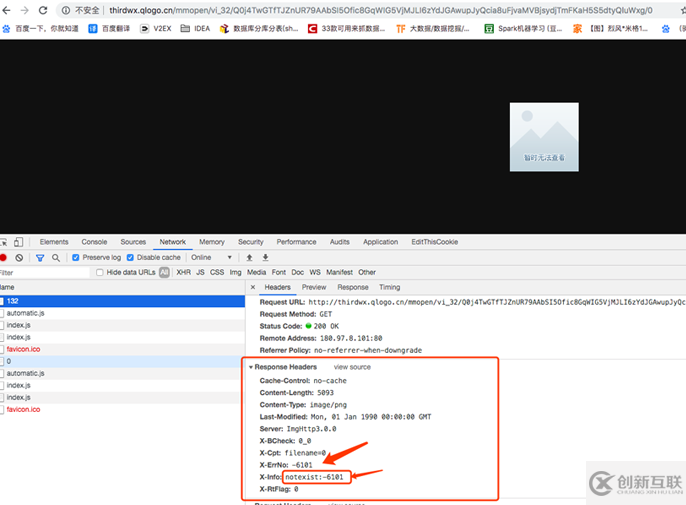
Task: Open the Preview details tab
Action: pos(314,288)
